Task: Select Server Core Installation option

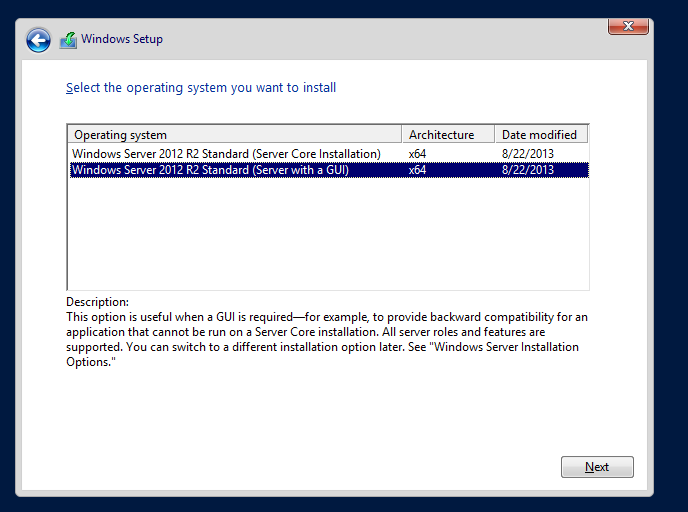Action: [329, 154]
